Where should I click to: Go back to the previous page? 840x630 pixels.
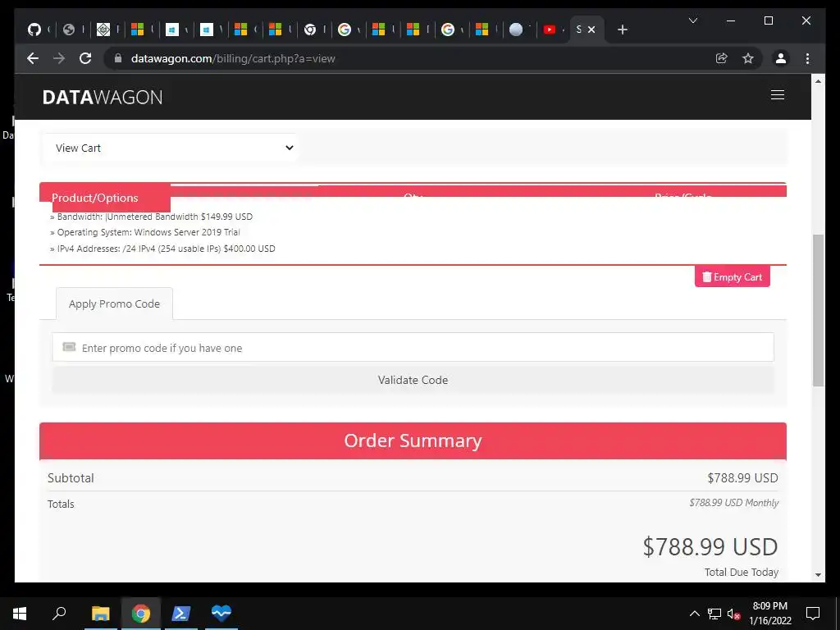click(33, 58)
